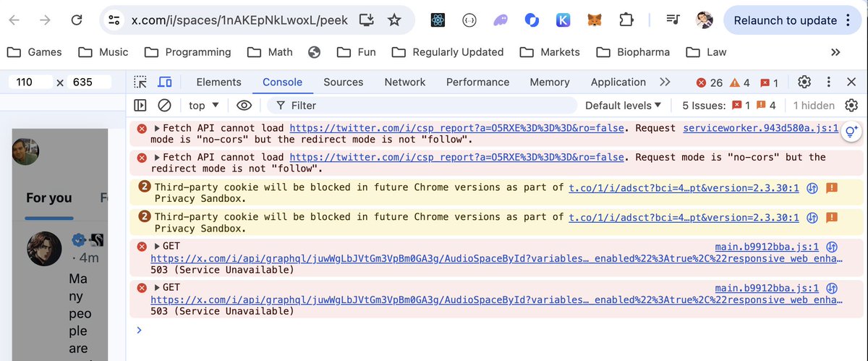The width and height of the screenshot is (868, 361).
Task: Bookmark this page with the star icon
Action: (394, 20)
